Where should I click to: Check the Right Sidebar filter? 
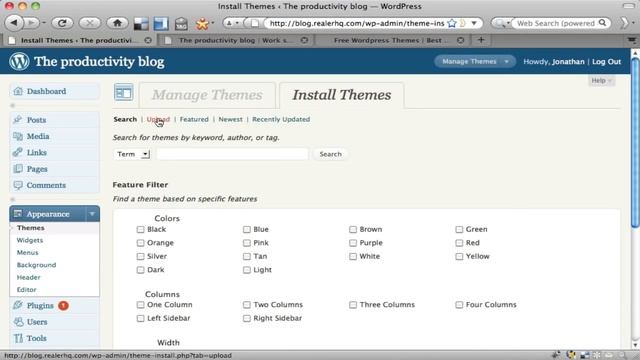(247, 318)
